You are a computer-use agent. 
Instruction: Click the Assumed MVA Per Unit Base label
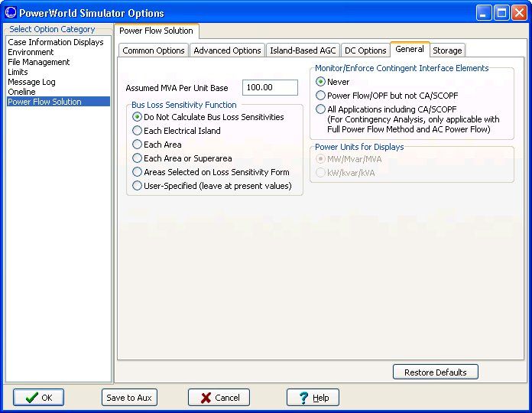177,88
